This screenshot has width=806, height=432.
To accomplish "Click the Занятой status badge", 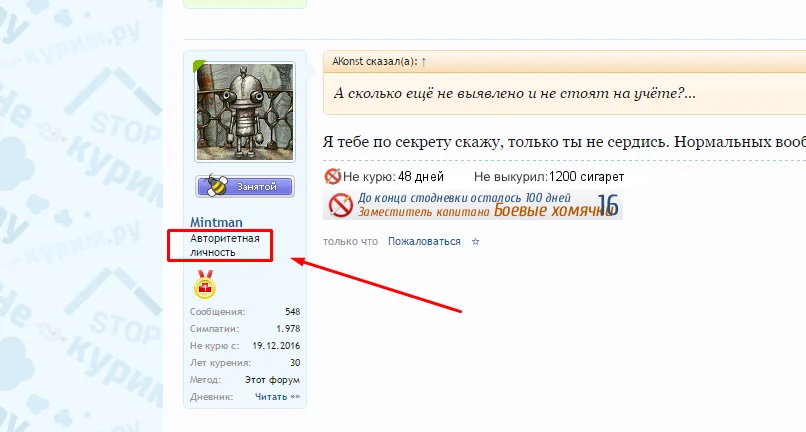I will (245, 186).
